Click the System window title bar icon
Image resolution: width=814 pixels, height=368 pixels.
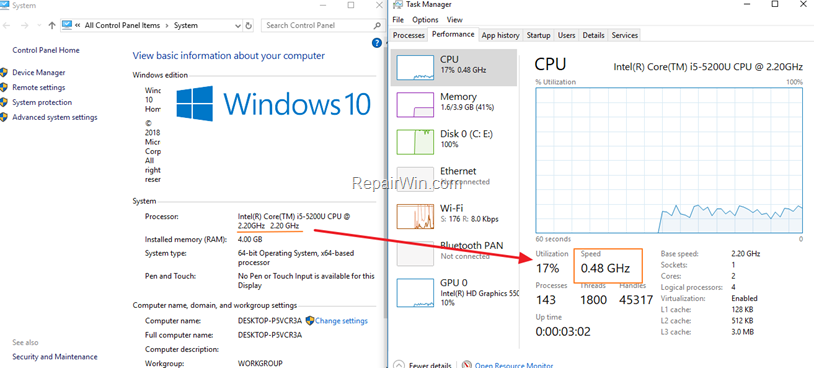coord(4,5)
